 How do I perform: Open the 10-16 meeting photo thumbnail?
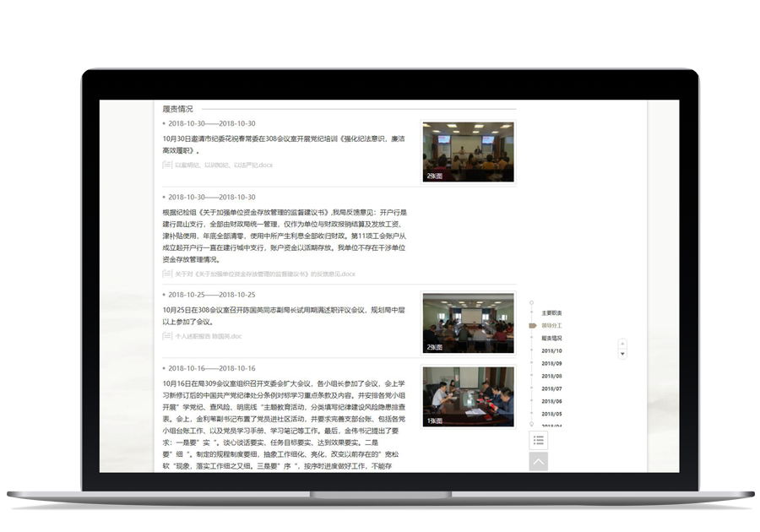click(468, 396)
